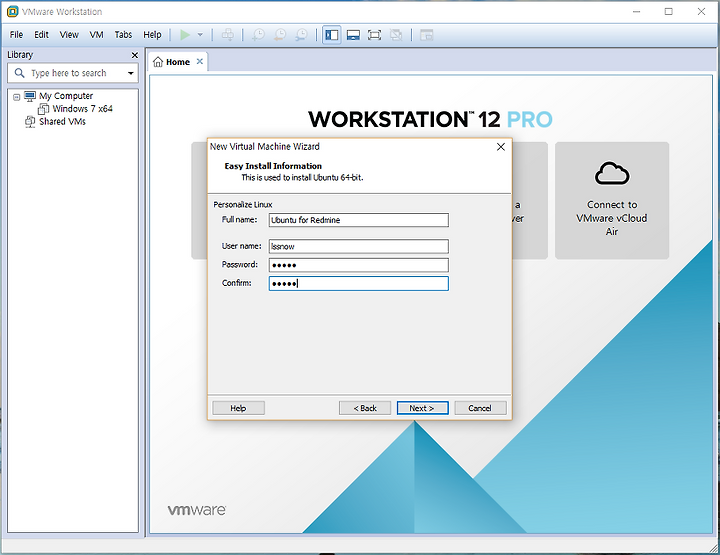
Task: Click the Unity mode toolbar icon
Action: point(396,35)
